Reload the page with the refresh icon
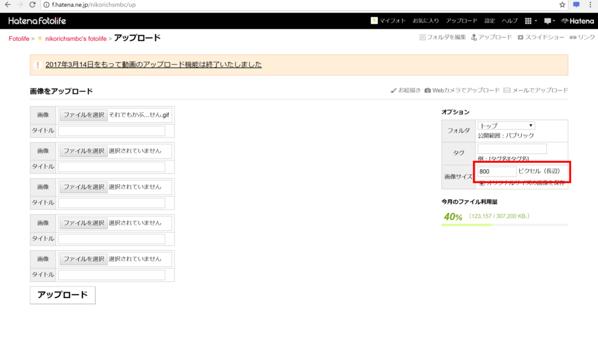Screen dimensions: 598x364 pos(33,5)
